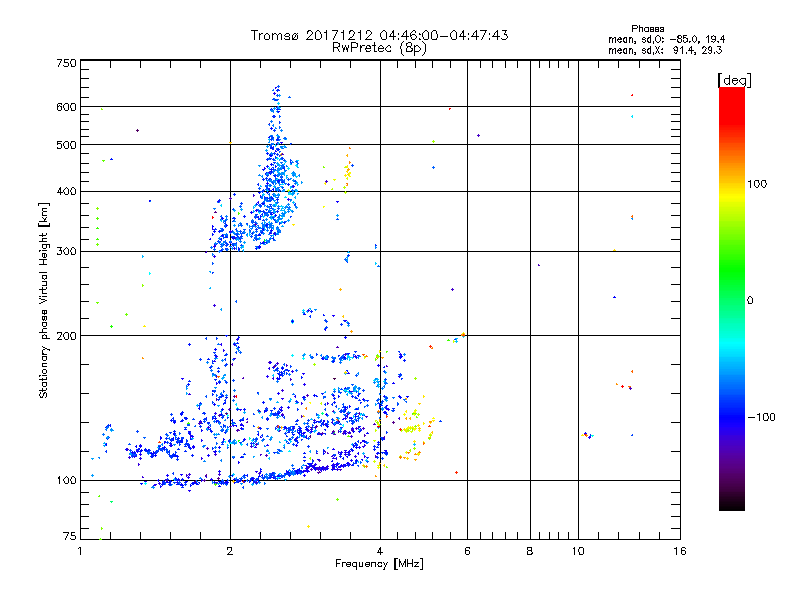Image resolution: width=800 pixels, height=600 pixels.
Task: Click the x-axis tick label '6'
Action: coord(467,551)
